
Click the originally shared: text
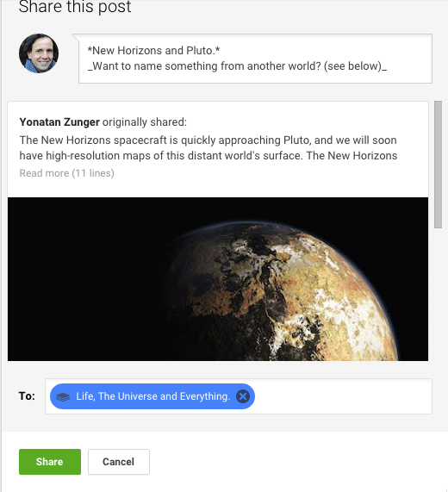[145, 122]
